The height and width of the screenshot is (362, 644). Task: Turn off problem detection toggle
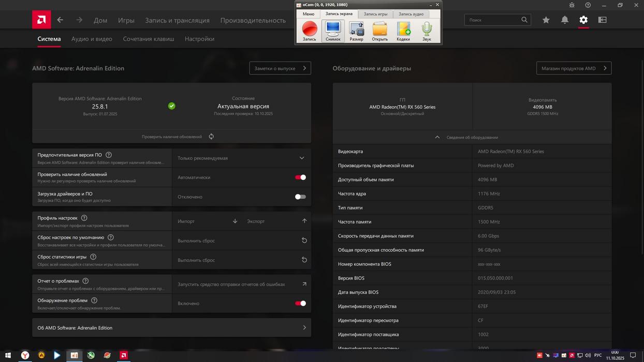click(300, 304)
